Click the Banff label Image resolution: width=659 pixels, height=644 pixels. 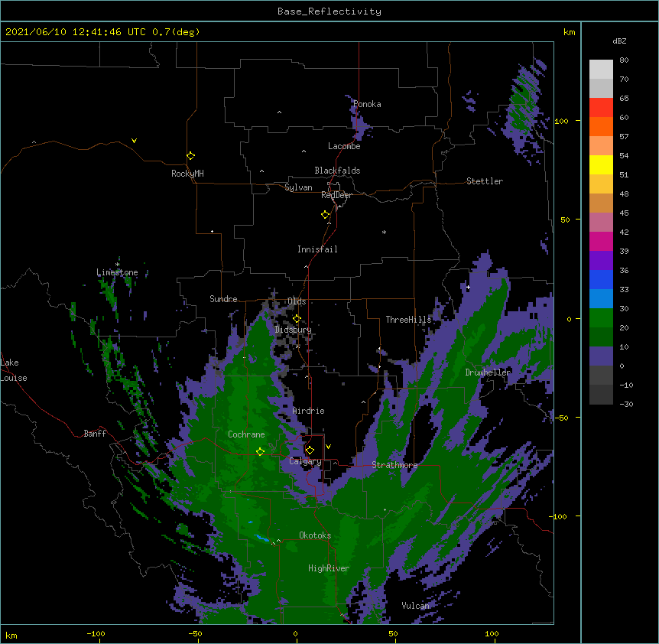tap(95, 434)
